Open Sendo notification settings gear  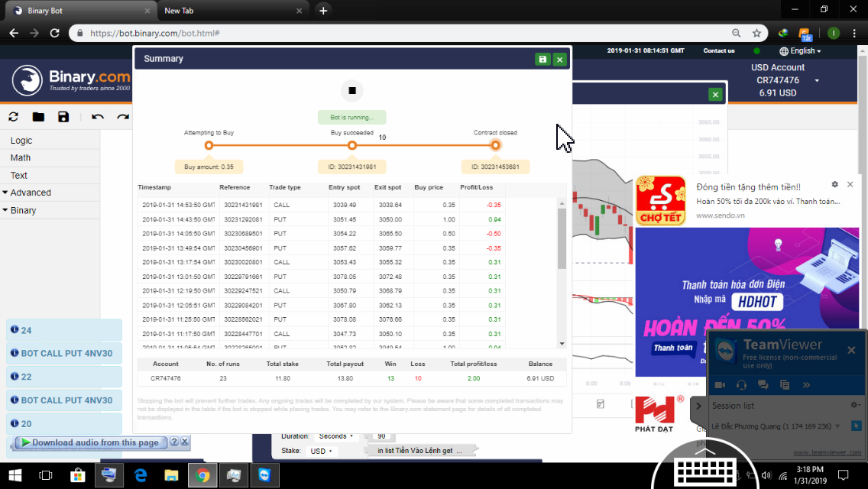pyautogui.click(x=835, y=184)
